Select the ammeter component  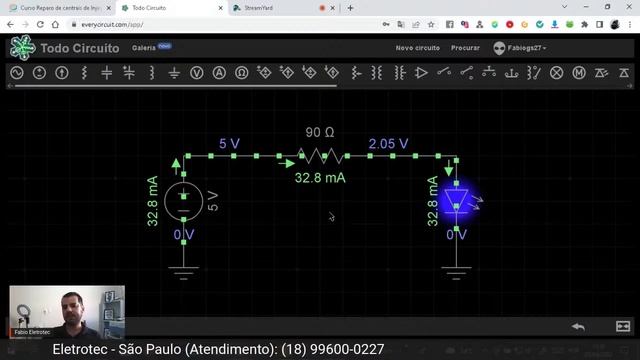[x=219, y=73]
